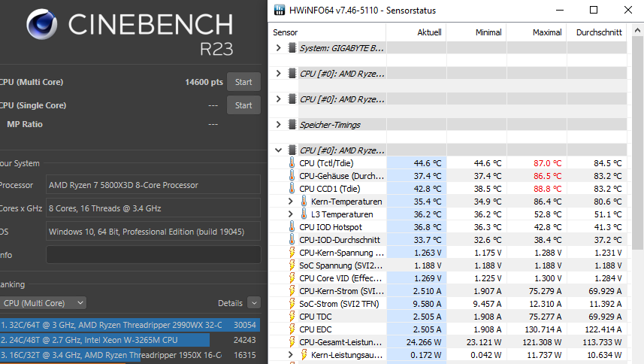Viewport: 644px width, 364px height.
Task: Click lightning icon of SoC Spannung row
Action: click(x=292, y=265)
